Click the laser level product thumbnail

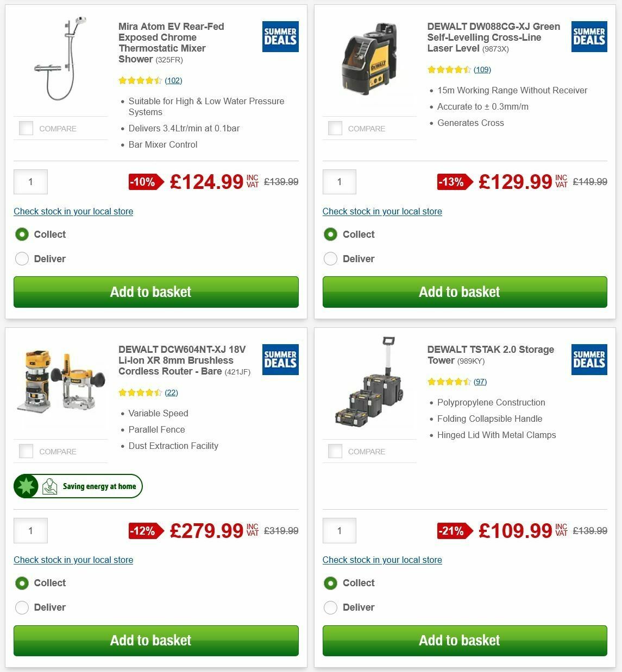(370, 61)
